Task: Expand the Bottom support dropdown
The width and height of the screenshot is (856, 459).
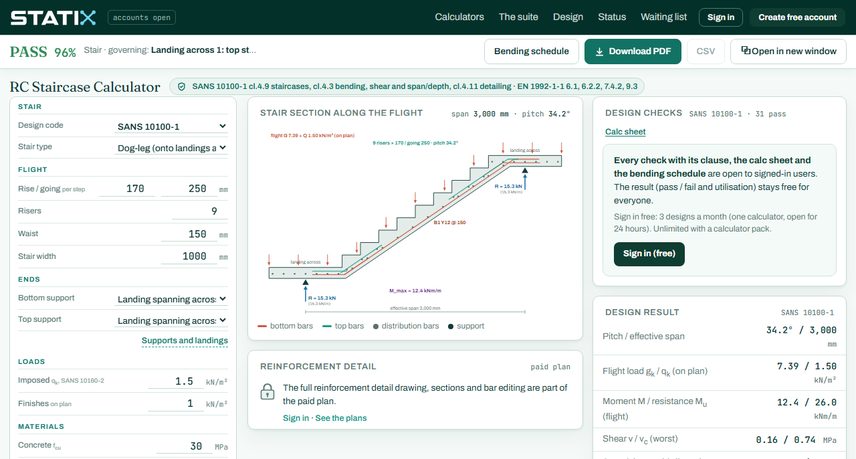Action: (171, 299)
